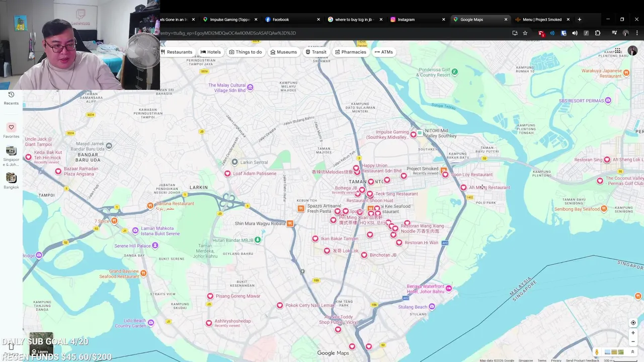Select the Ah Meng Restaurant pin
The height and width of the screenshot is (362, 644).
point(463,188)
